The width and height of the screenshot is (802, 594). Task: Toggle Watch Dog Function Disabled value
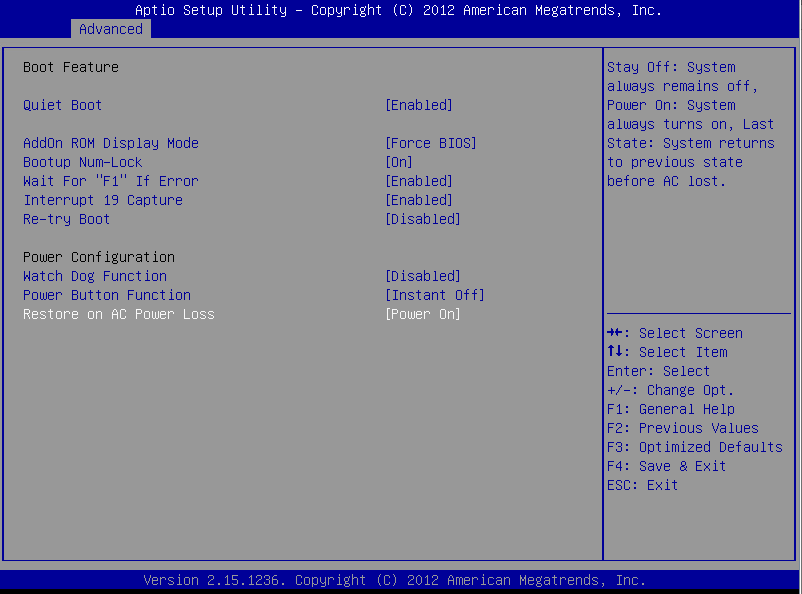423,276
